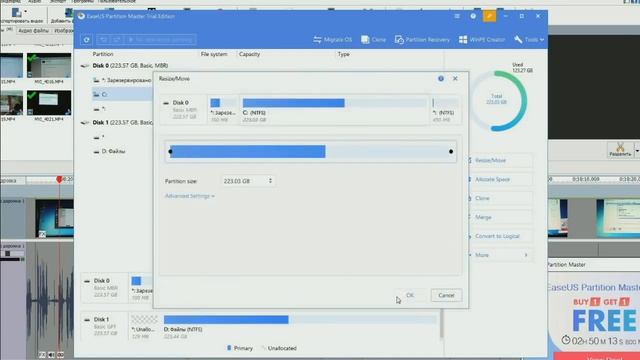Click the Partition size value field

(x=244, y=181)
